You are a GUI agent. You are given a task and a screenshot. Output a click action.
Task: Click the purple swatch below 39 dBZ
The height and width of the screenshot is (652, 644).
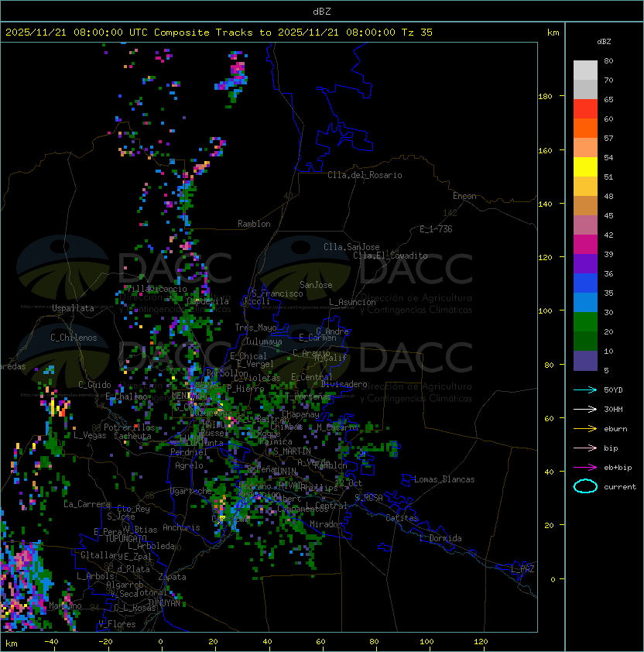click(x=585, y=263)
